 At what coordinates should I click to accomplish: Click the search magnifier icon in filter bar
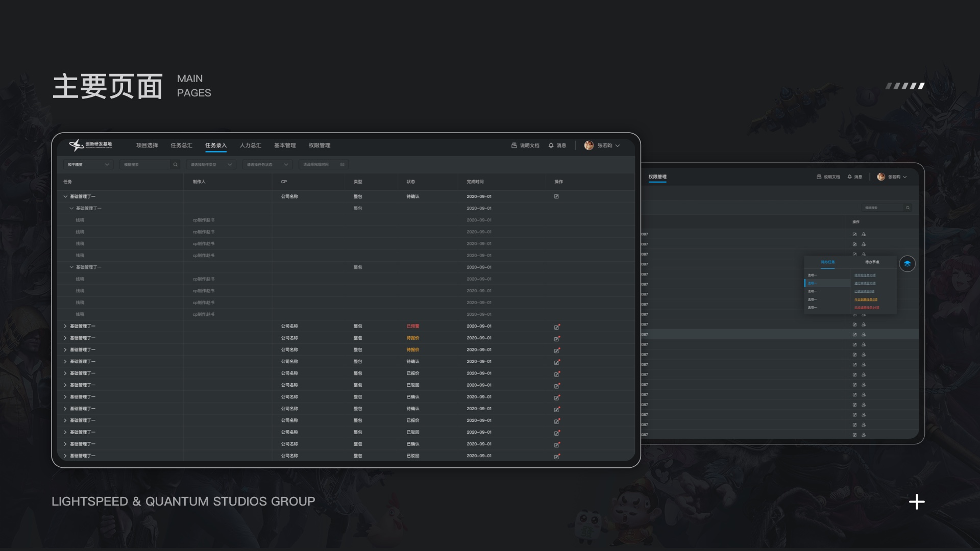(175, 165)
